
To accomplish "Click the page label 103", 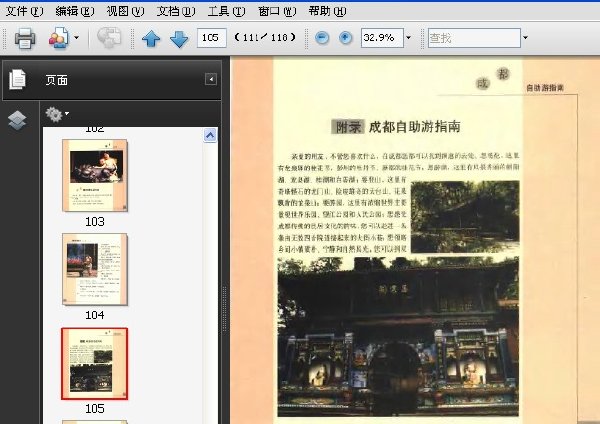I will tap(95, 222).
